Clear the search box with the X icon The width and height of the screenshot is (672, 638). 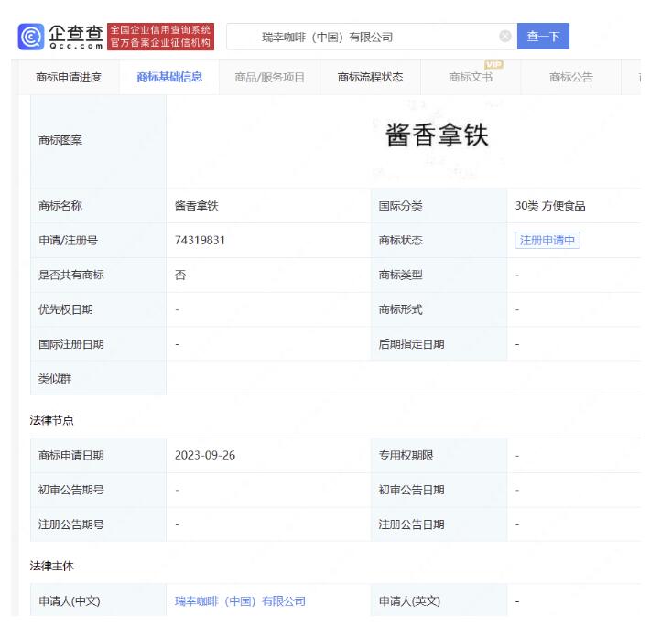[505, 36]
